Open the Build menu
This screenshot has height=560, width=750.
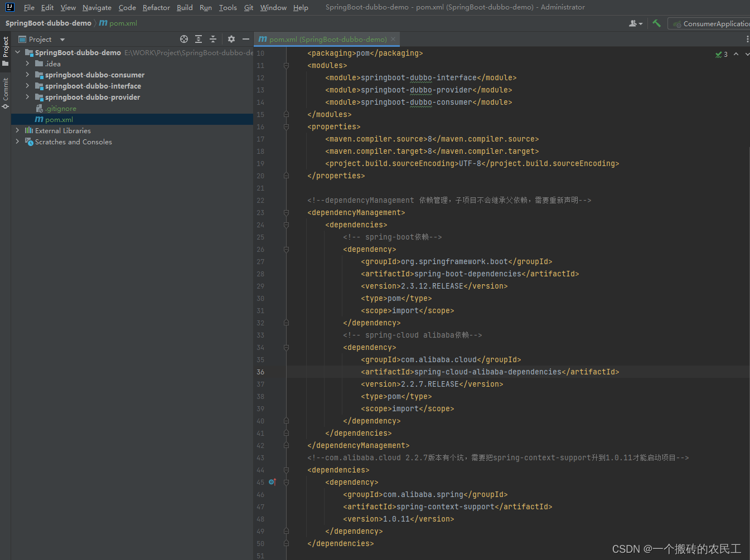[185, 7]
